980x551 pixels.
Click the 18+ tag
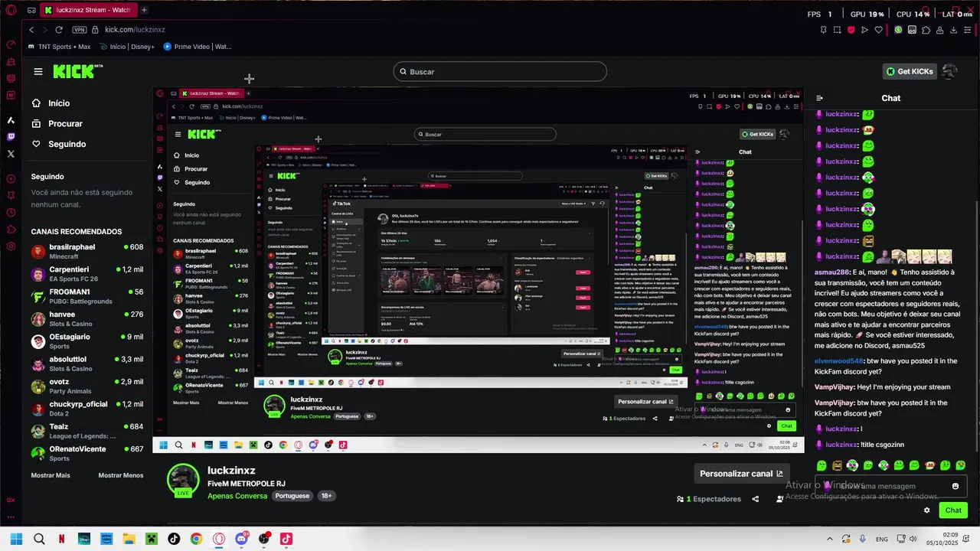[x=326, y=496]
